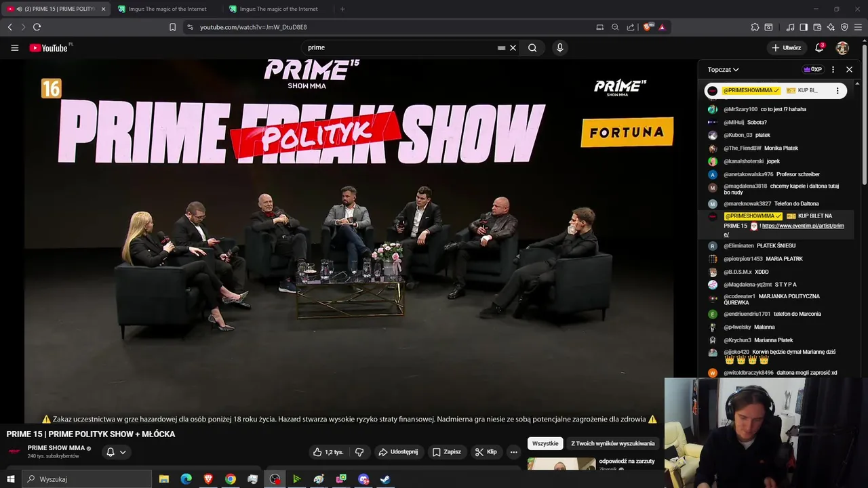Open pinned message options menu
This screenshot has width=868, height=488.
[x=837, y=91]
